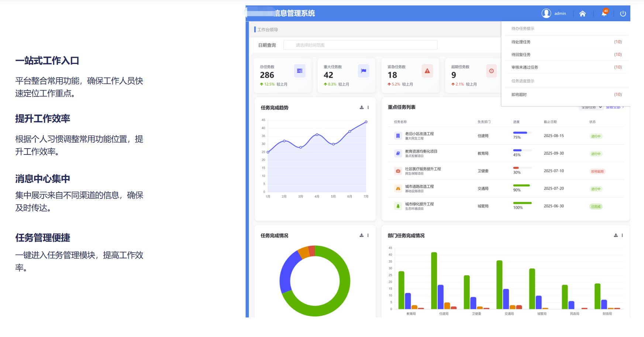The width and height of the screenshot is (644, 337).
Task: Download the 部门任务完成情况 bar chart
Action: pyautogui.click(x=616, y=235)
